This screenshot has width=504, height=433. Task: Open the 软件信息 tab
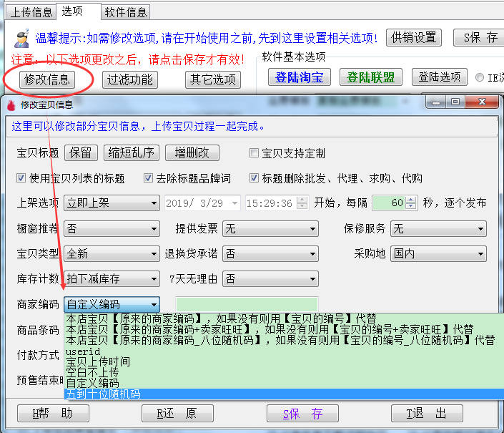(x=126, y=12)
